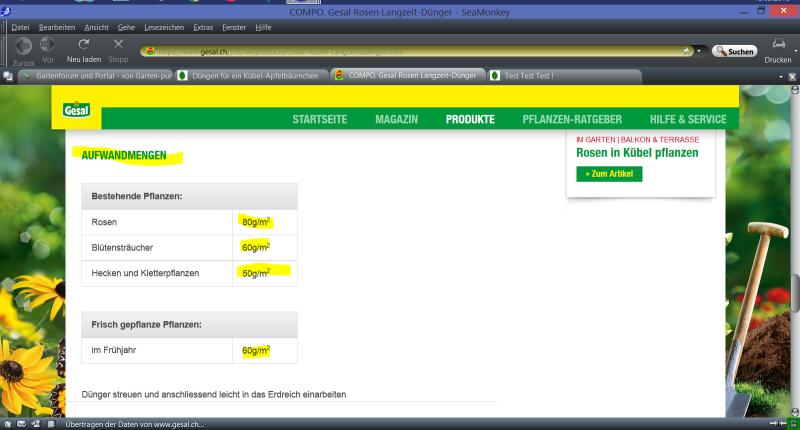Click the Blütensträucher 60g/m² value
This screenshot has width=800, height=430.
click(x=256, y=247)
